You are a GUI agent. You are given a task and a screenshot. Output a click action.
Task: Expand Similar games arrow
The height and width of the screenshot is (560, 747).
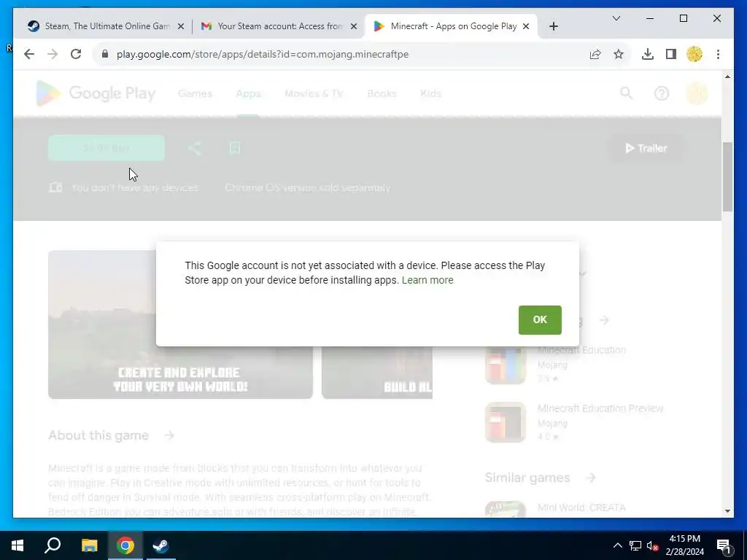591,478
